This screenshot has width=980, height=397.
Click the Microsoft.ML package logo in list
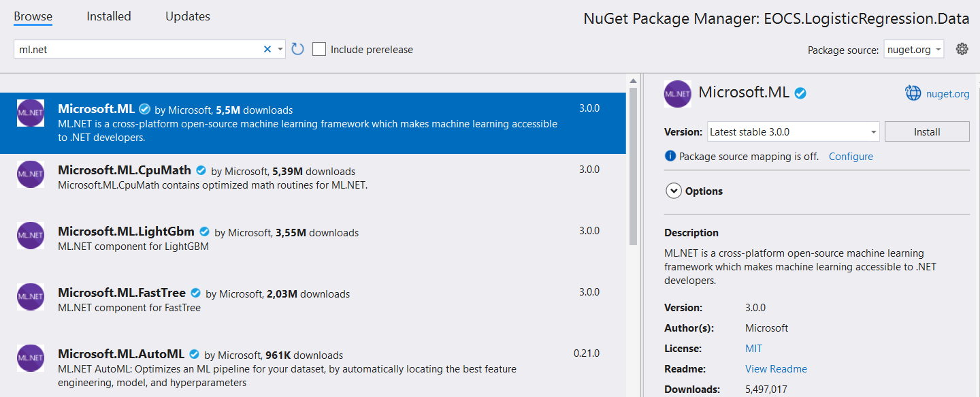pyautogui.click(x=31, y=113)
